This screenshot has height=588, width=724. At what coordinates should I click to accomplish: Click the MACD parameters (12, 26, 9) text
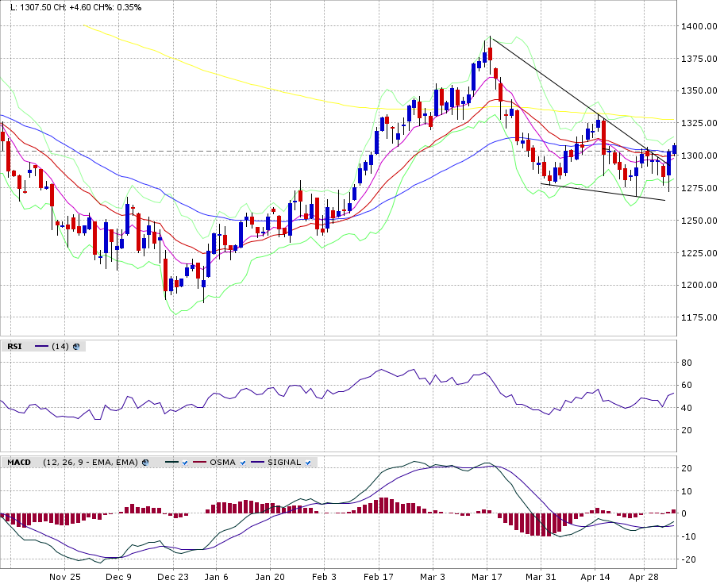[91, 462]
